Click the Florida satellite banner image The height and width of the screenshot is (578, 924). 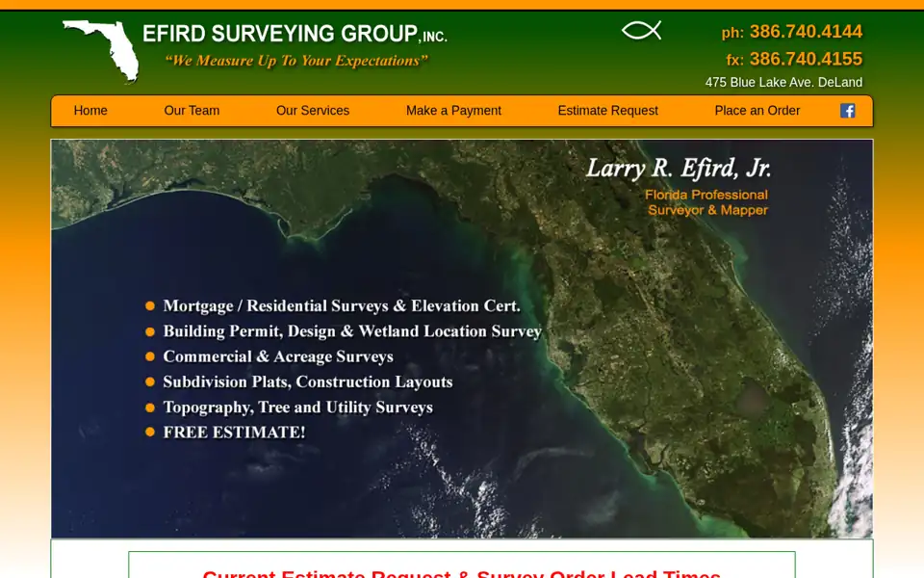[462, 338]
